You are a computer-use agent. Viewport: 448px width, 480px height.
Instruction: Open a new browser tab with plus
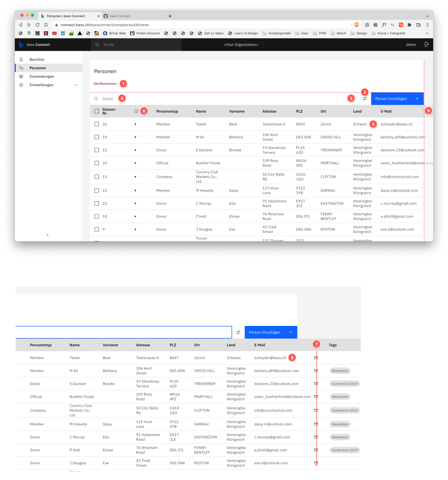(170, 16)
